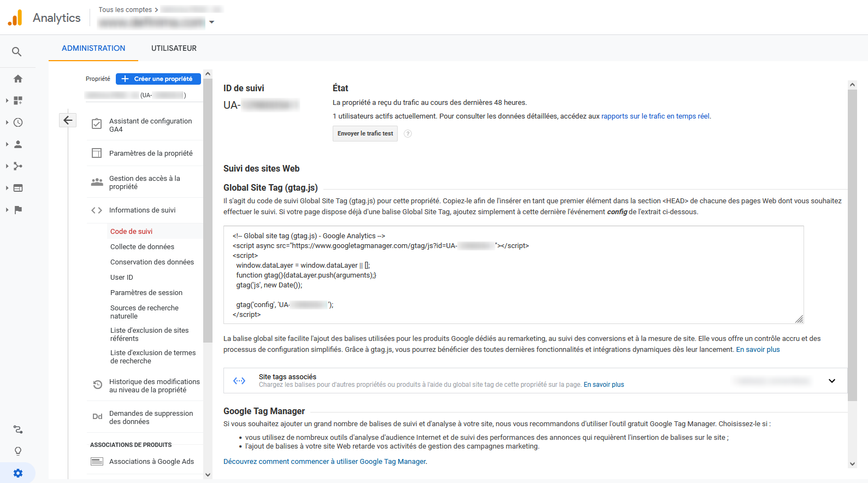Click Gestion des accès people icon
868x483 pixels.
(x=97, y=182)
